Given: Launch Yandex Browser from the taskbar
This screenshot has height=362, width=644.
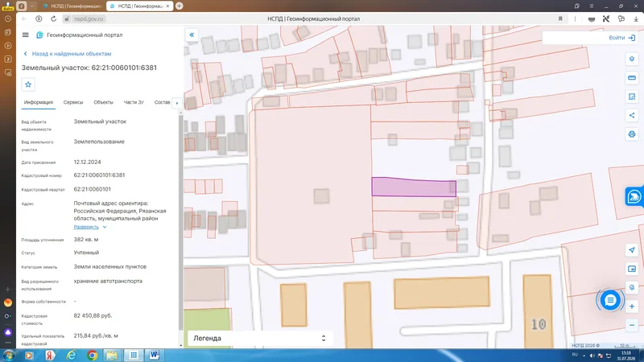Looking at the screenshot, I should (x=50, y=355).
